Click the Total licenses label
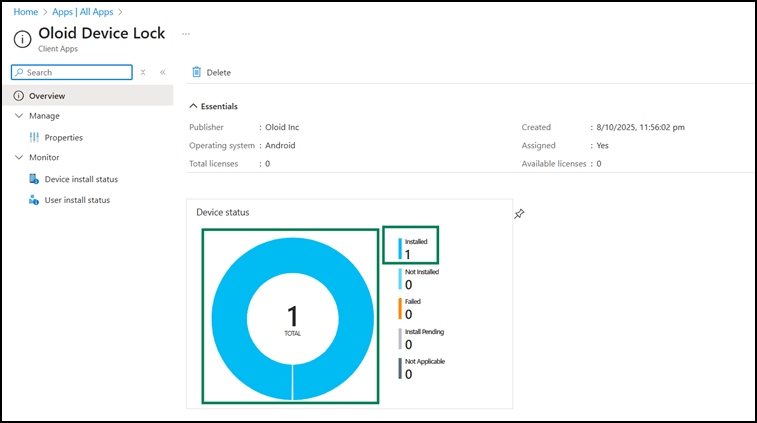This screenshot has width=757, height=423. (213, 164)
